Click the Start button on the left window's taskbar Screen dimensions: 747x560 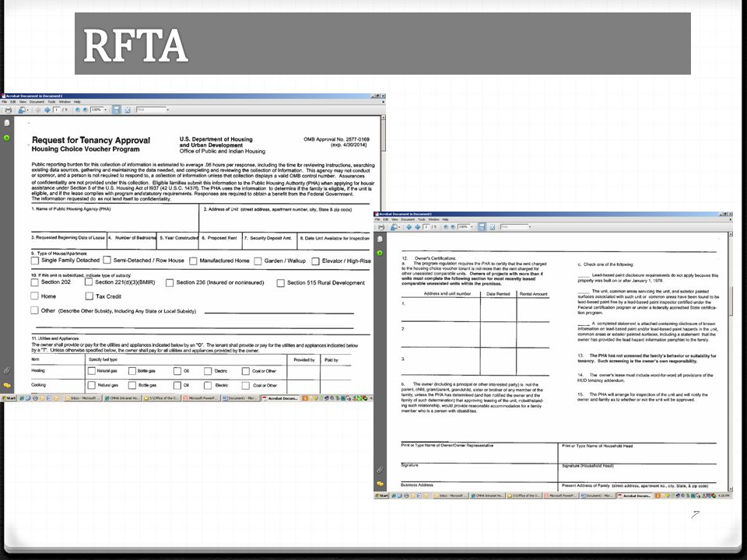pyautogui.click(x=9, y=398)
